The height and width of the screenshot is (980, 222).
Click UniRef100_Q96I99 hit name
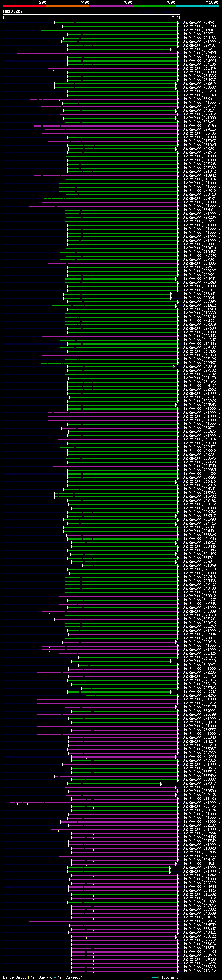point(199,714)
